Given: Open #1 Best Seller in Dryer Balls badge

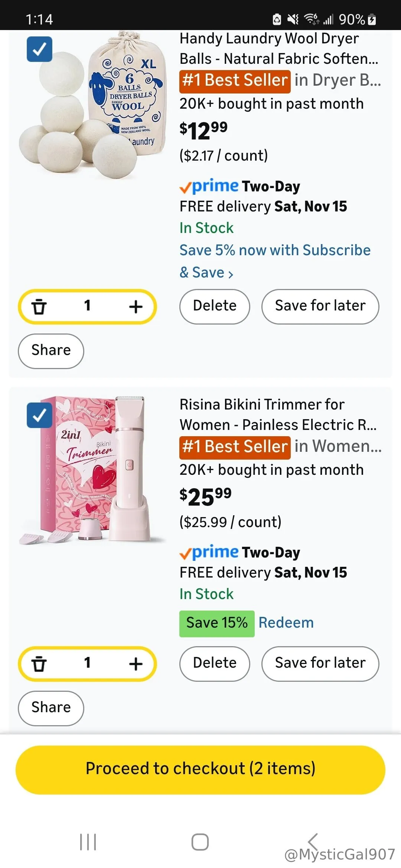Looking at the screenshot, I should click(x=235, y=80).
